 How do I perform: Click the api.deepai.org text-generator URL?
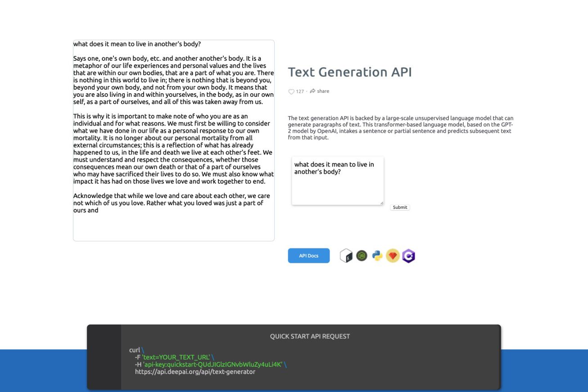pyautogui.click(x=195, y=372)
